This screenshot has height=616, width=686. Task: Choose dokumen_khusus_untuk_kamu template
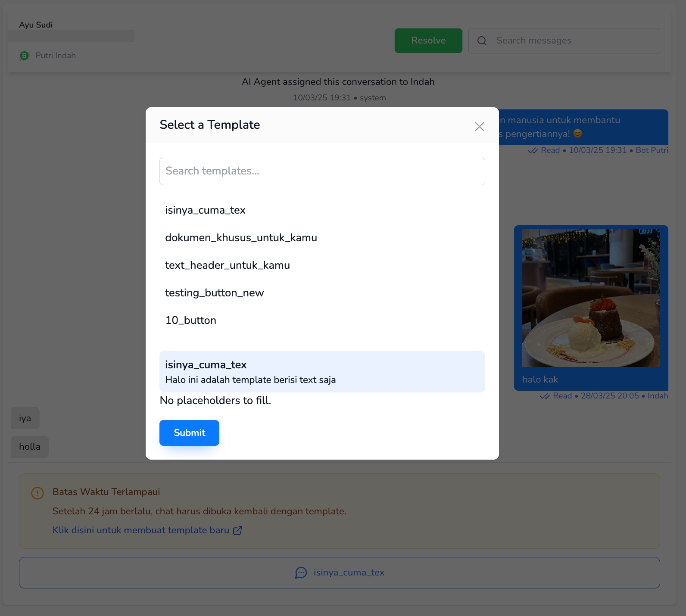[241, 238]
